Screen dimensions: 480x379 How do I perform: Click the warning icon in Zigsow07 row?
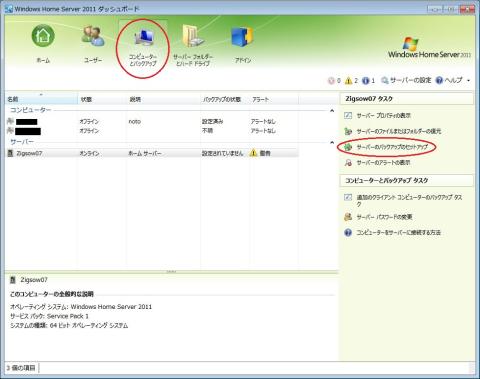click(253, 153)
